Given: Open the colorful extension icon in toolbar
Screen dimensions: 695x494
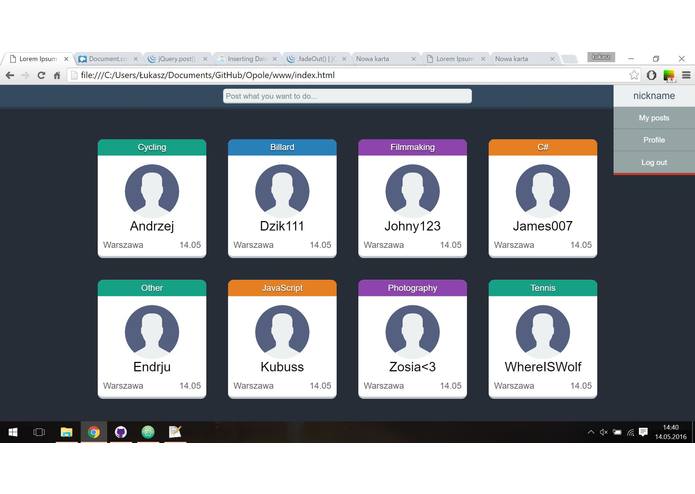Looking at the screenshot, I should click(x=669, y=75).
